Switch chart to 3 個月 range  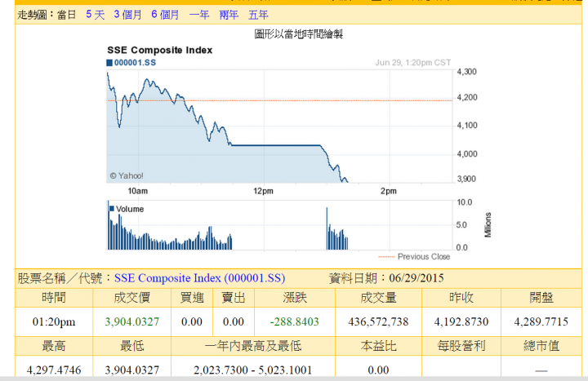click(x=128, y=15)
